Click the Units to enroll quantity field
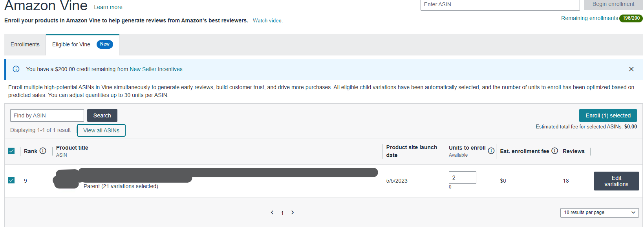This screenshot has height=227, width=644. click(x=462, y=178)
